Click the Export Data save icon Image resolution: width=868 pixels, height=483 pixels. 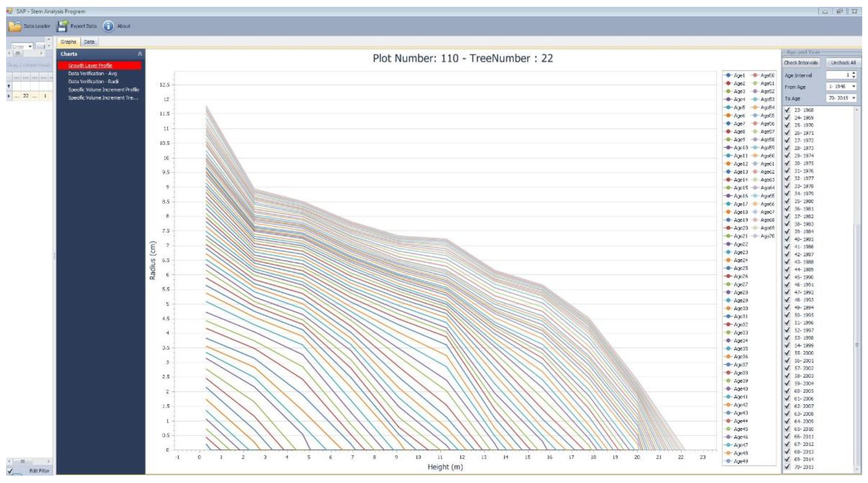click(62, 26)
